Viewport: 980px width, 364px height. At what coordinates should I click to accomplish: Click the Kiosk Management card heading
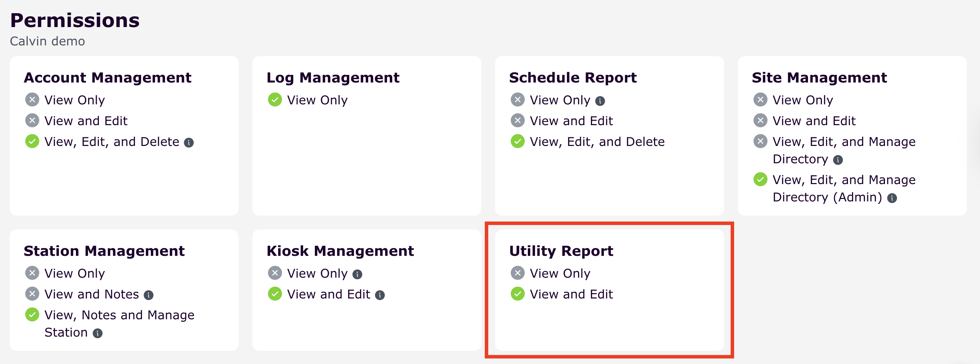pos(340,251)
